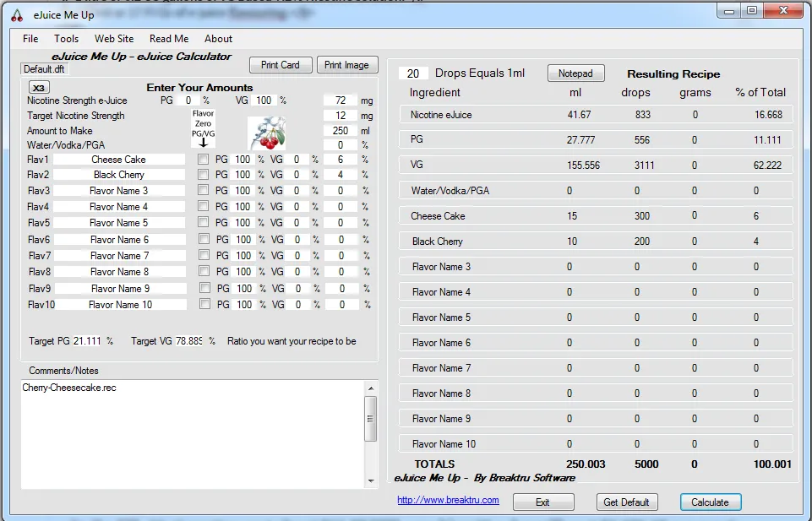Click the Black Cherry flavor name field

tap(118, 175)
